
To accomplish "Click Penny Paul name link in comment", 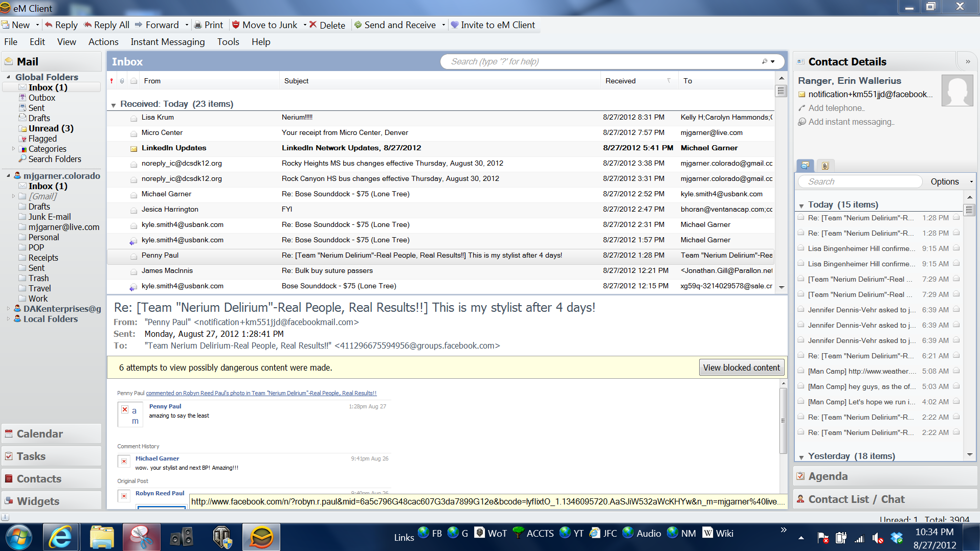I will point(165,406).
